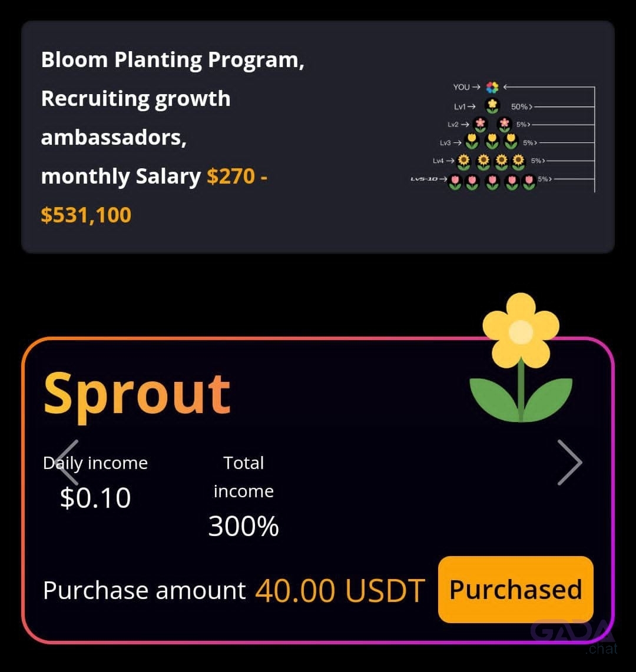Click the yellow Sprout flower icon
The width and height of the screenshot is (636, 672).
[x=521, y=357]
